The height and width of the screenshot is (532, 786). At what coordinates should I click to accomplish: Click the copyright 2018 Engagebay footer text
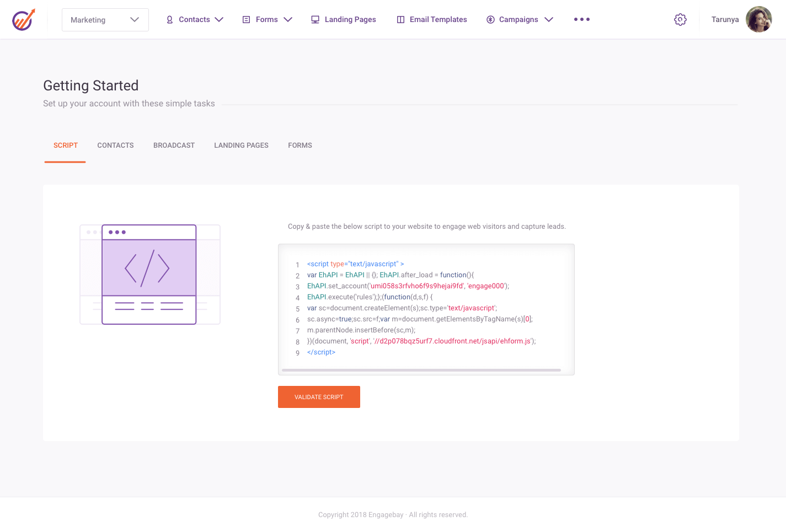[x=393, y=515]
